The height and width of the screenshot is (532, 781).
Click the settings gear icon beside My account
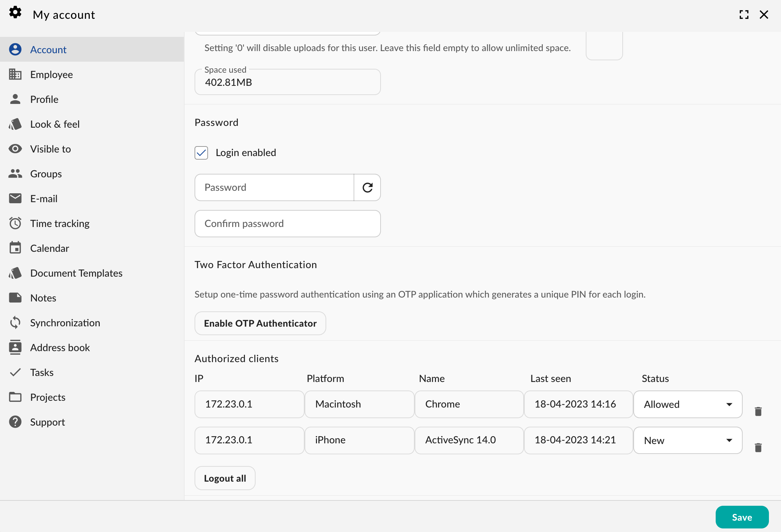pyautogui.click(x=15, y=12)
